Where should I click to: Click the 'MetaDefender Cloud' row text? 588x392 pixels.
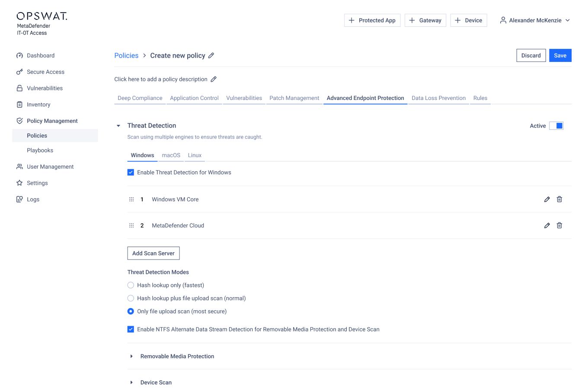178,225
